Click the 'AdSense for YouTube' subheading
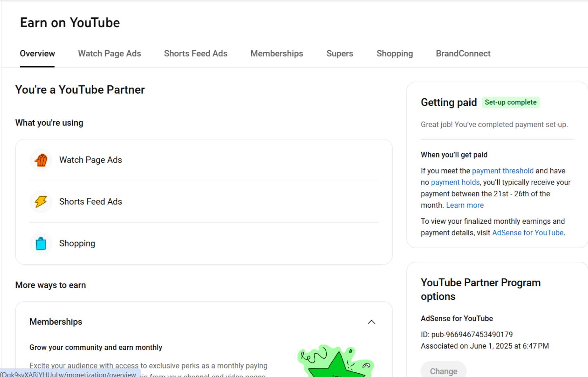 pos(456,319)
